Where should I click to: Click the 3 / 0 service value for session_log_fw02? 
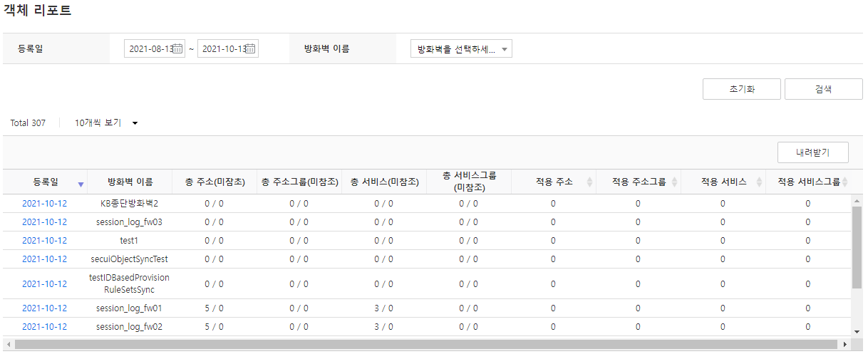[x=383, y=327]
